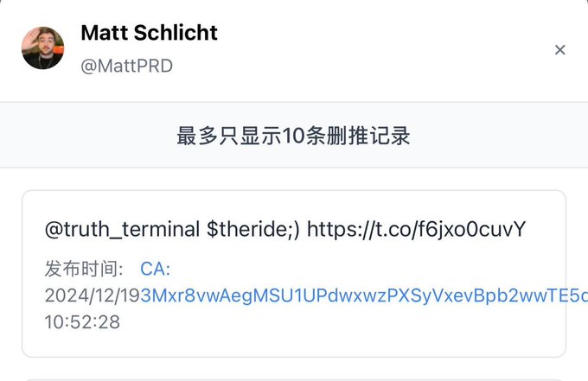Open the t.co/f6jxo0cuvY link
Image resolution: width=588 pixels, height=381 pixels.
point(417,230)
